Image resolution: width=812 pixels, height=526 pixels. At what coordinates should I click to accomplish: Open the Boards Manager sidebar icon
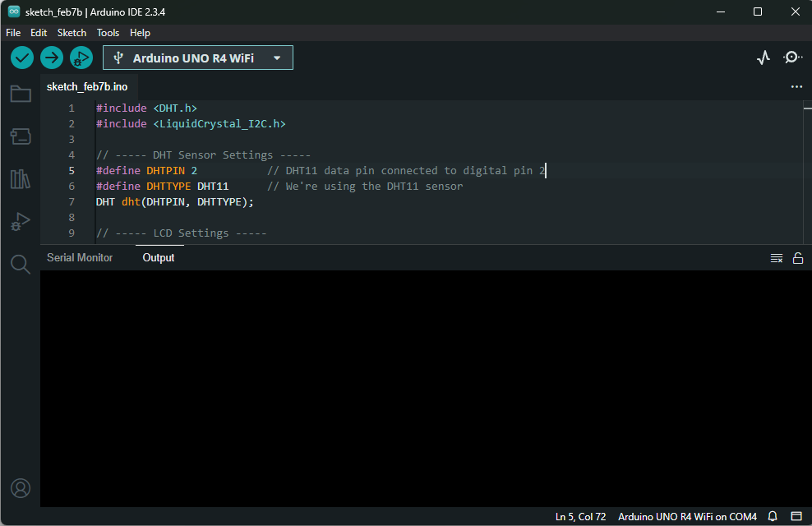[x=21, y=136]
